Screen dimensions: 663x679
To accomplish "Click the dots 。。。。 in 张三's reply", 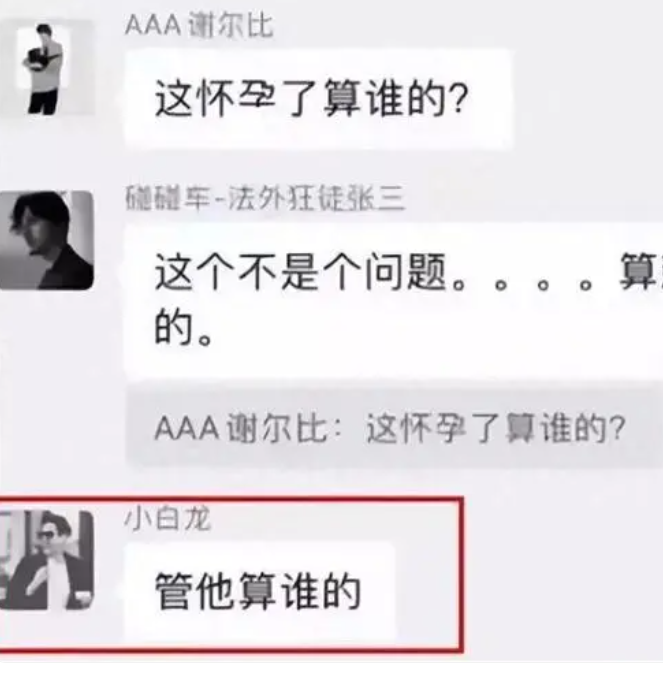I will point(523,285).
